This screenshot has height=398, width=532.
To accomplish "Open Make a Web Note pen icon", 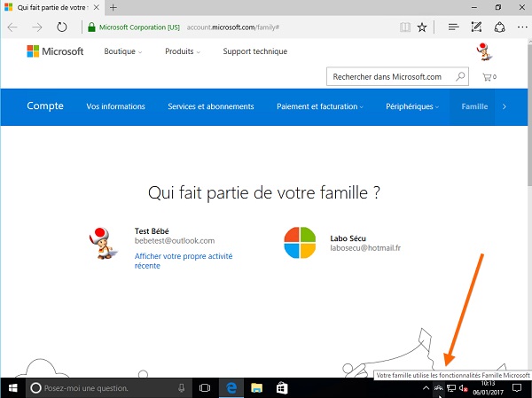I will (x=476, y=27).
